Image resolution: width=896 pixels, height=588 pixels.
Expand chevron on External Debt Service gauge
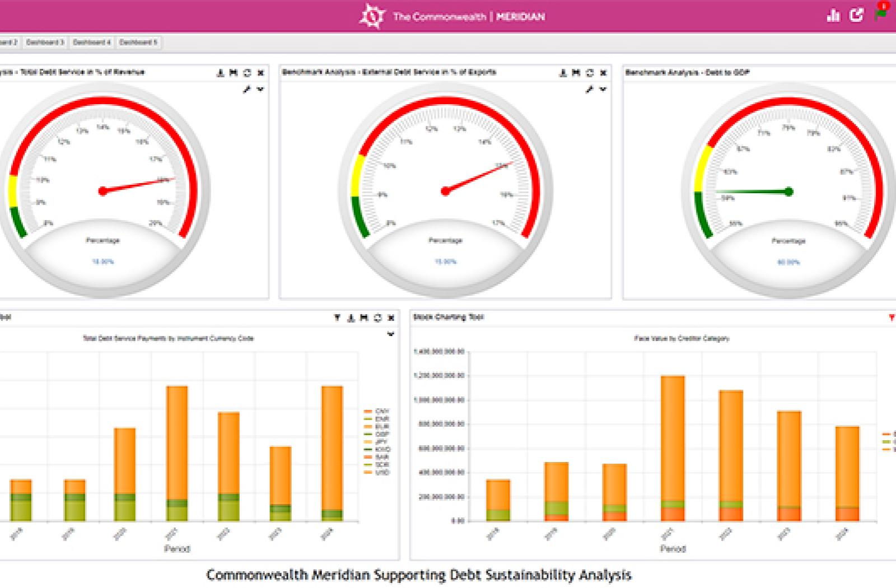click(603, 89)
